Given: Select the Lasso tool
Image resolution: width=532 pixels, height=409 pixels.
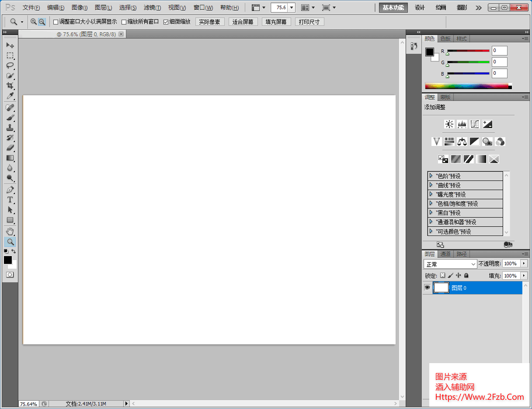Looking at the screenshot, I should (x=10, y=66).
